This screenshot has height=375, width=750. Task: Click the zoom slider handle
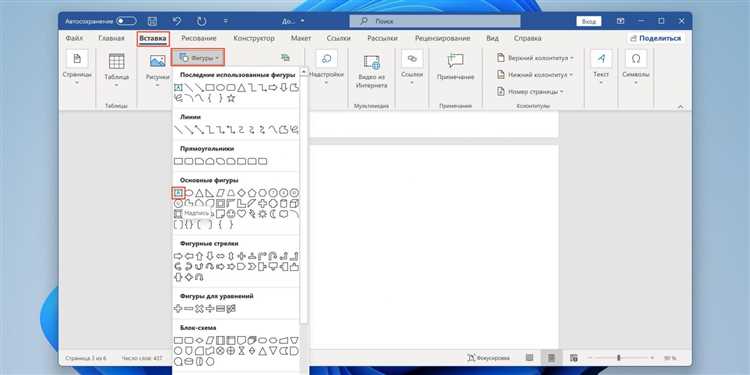pyautogui.click(x=618, y=357)
